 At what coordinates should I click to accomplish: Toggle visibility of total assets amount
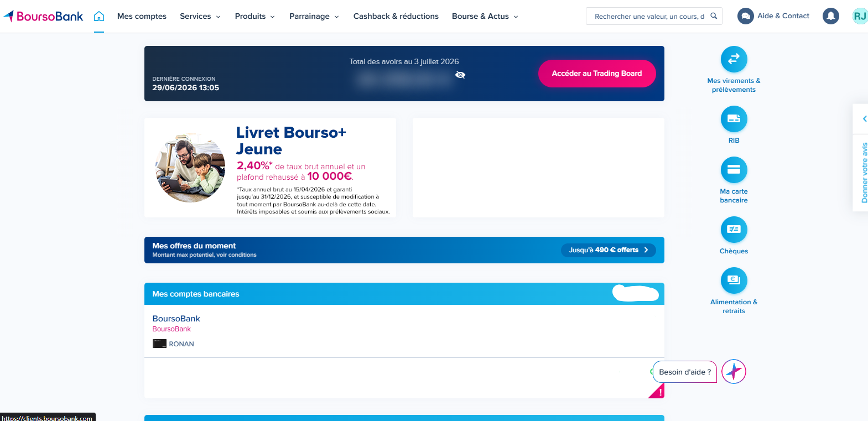point(460,75)
